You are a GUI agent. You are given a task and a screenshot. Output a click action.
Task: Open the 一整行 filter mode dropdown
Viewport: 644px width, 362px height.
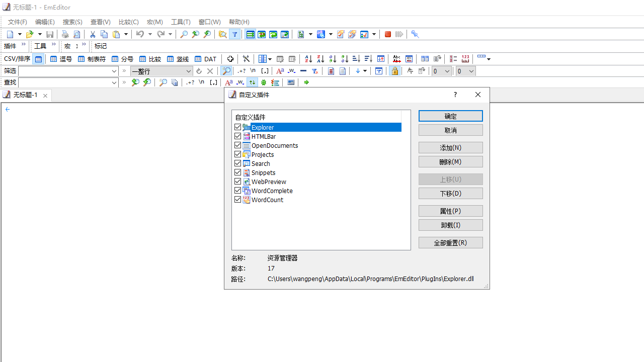pos(188,71)
